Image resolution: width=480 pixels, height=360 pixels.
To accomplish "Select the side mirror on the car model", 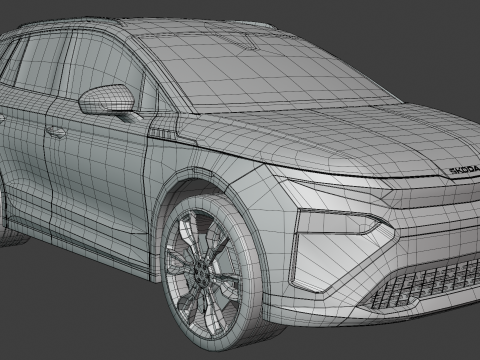I will [x=107, y=100].
